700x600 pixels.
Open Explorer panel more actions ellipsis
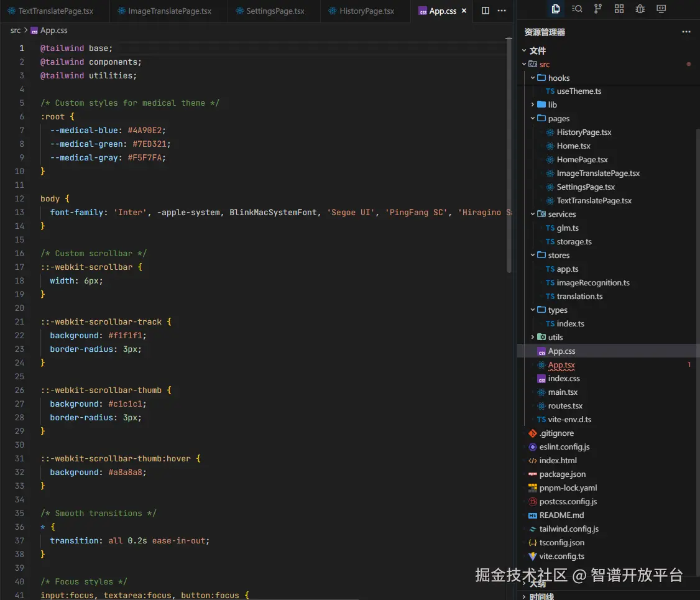click(x=686, y=32)
